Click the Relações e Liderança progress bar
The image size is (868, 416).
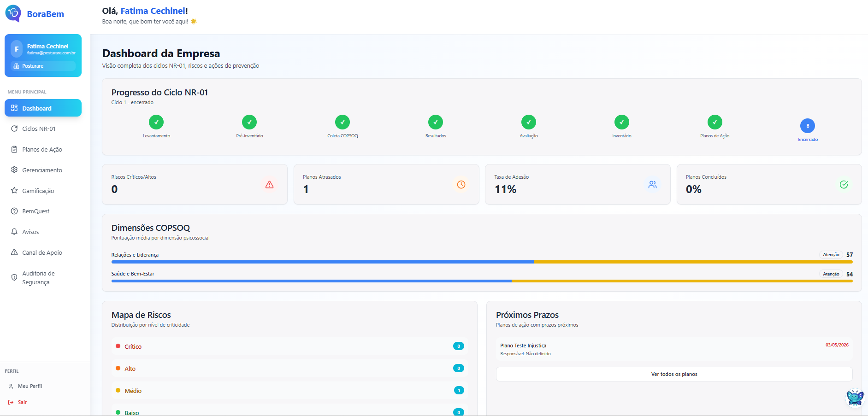[x=482, y=262]
